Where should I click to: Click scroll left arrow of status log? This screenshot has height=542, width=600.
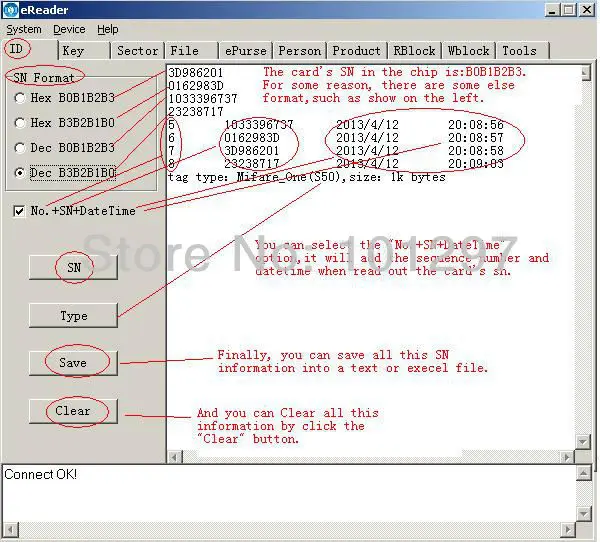10,530
